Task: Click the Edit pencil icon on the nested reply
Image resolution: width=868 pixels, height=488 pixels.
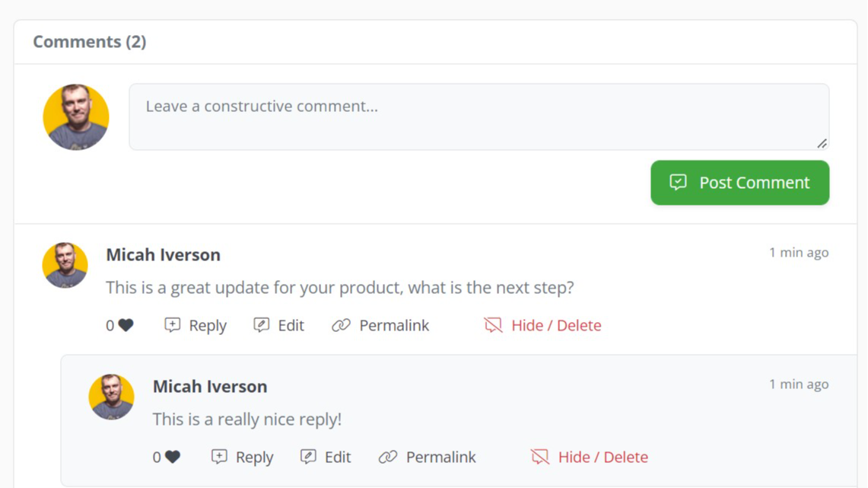Action: click(x=308, y=457)
